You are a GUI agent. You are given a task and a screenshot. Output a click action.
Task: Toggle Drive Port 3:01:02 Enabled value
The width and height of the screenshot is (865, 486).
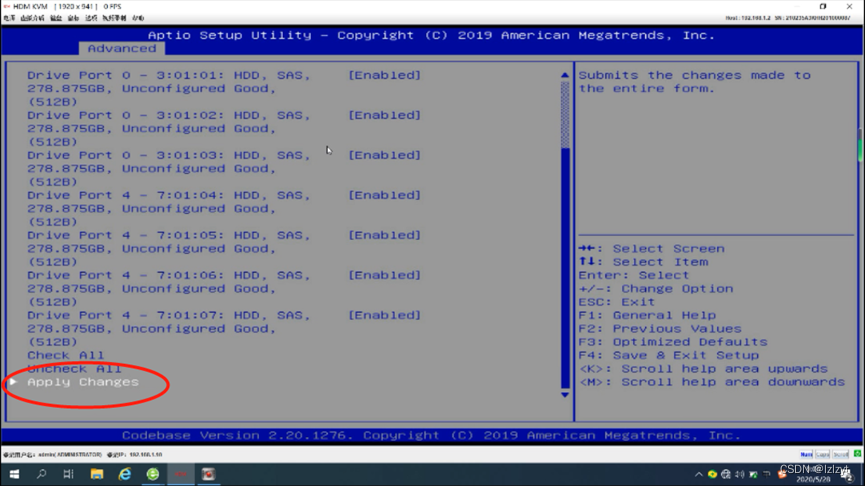click(x=385, y=115)
